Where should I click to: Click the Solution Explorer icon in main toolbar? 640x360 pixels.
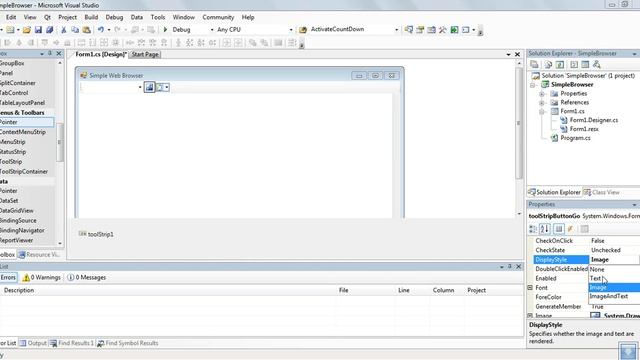point(409,30)
